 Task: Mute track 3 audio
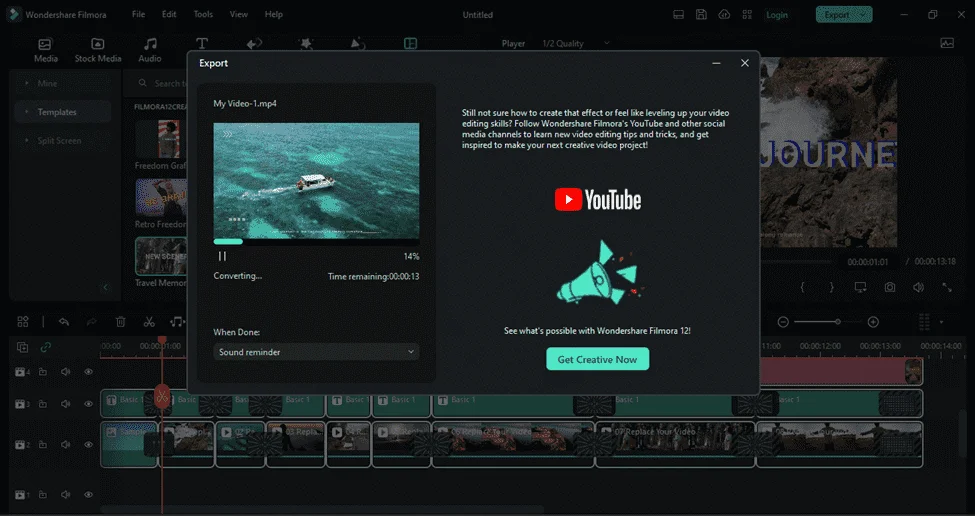(65, 404)
